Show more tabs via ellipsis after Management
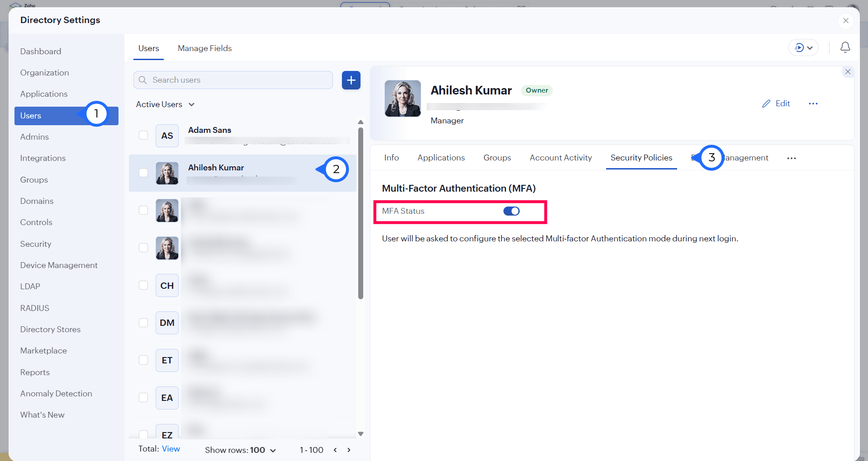Screen dimensions: 868x461 (x=791, y=158)
